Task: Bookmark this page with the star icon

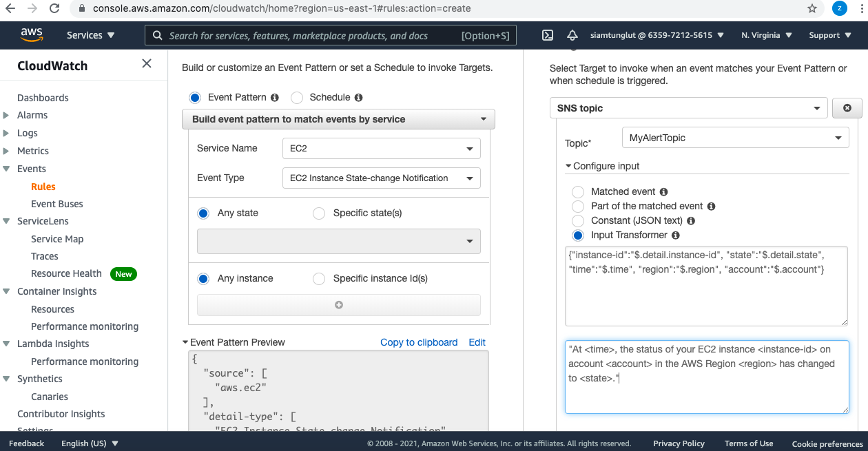Action: coord(812,9)
